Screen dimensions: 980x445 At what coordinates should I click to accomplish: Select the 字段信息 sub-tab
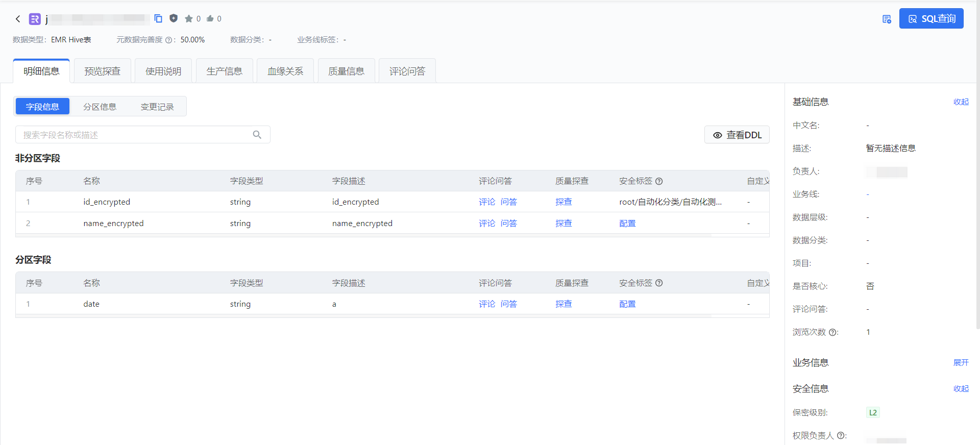pos(42,107)
